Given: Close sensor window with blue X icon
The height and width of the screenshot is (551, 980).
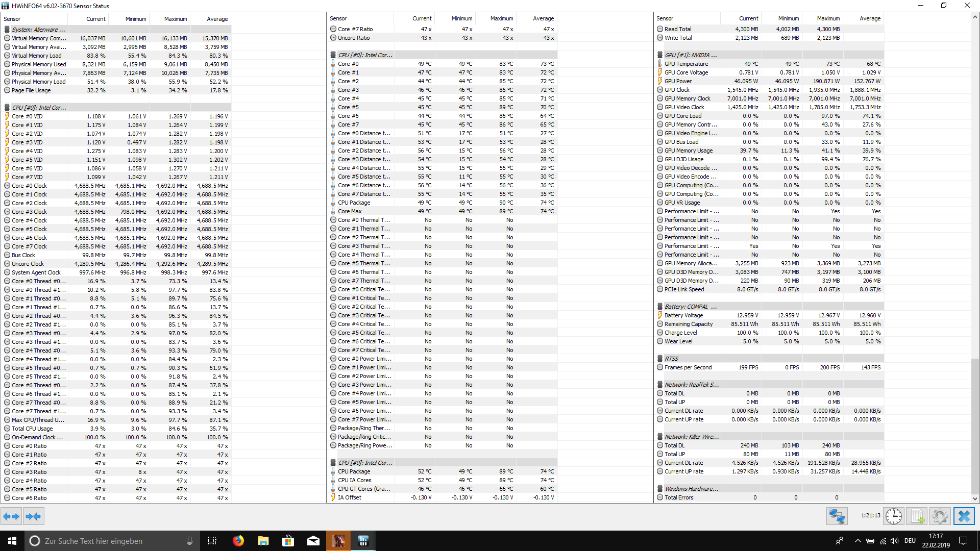Looking at the screenshot, I should click(x=964, y=516).
